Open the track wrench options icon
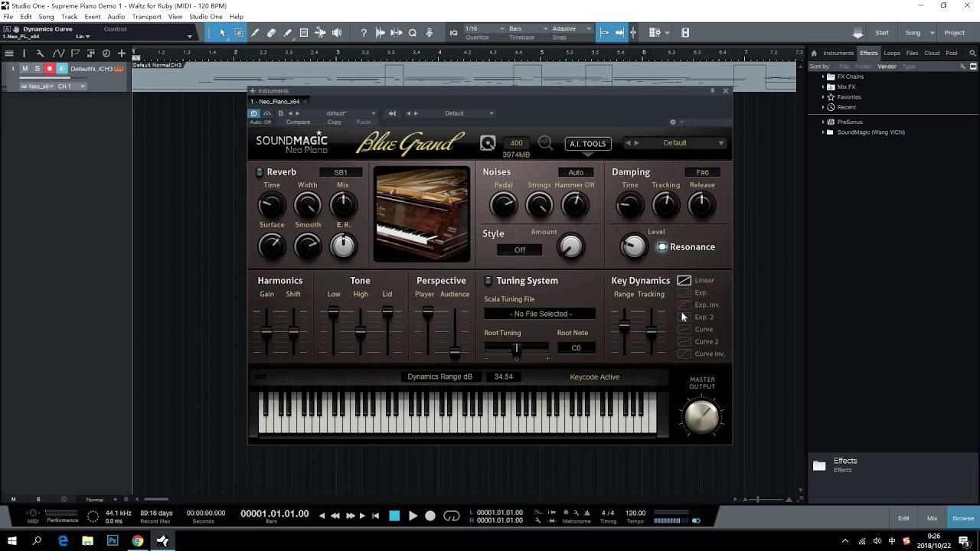The height and width of the screenshot is (551, 980). click(41, 53)
